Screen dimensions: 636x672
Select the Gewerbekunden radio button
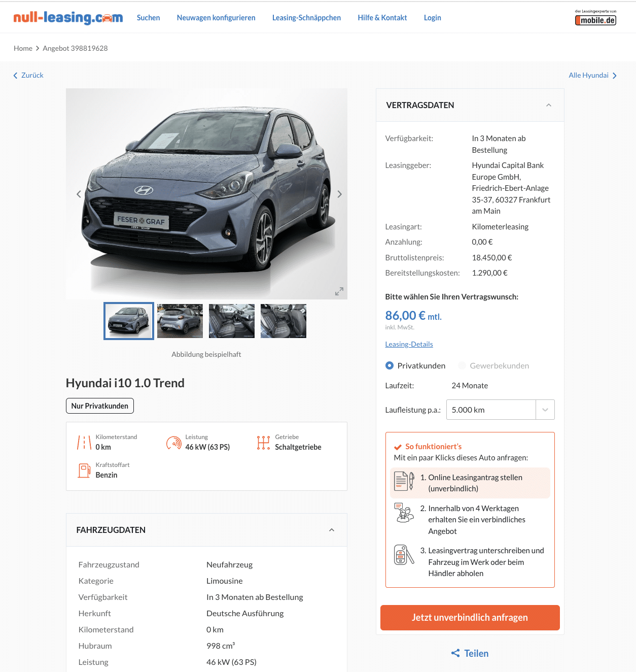pyautogui.click(x=462, y=365)
